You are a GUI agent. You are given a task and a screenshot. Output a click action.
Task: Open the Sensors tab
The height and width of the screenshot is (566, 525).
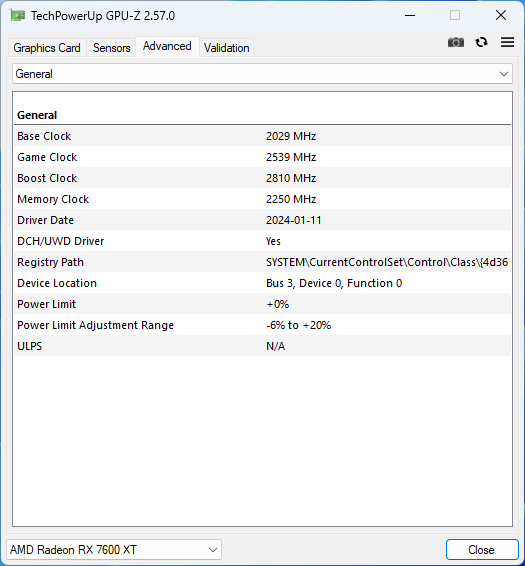pyautogui.click(x=112, y=48)
